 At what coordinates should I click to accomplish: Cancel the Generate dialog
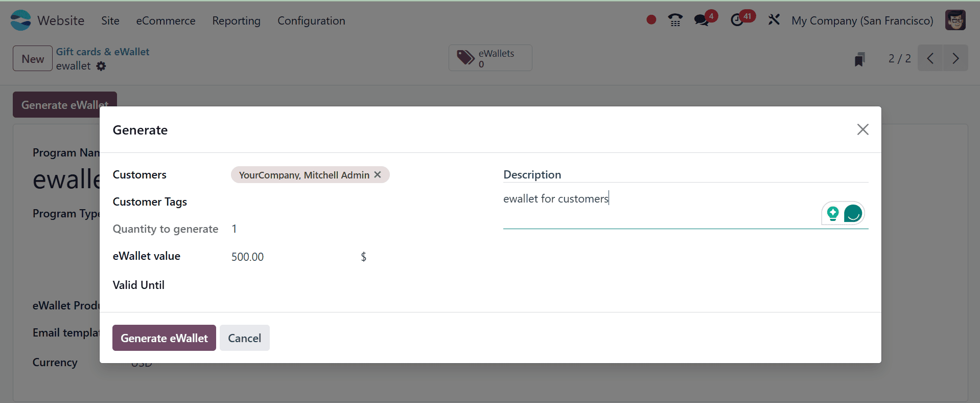[x=244, y=338]
